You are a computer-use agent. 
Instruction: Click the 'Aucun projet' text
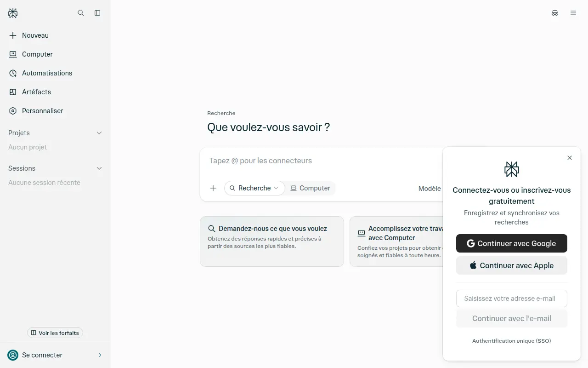pos(28,147)
